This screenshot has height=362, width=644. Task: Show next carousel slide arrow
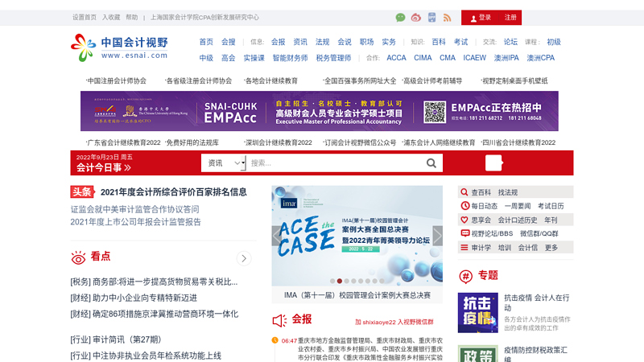[438, 236]
